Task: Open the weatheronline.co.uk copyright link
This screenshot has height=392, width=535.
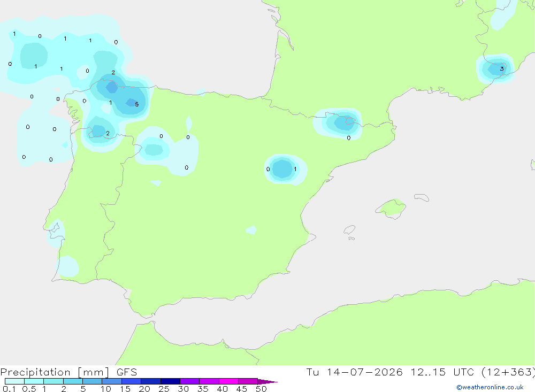Action: (x=490, y=387)
